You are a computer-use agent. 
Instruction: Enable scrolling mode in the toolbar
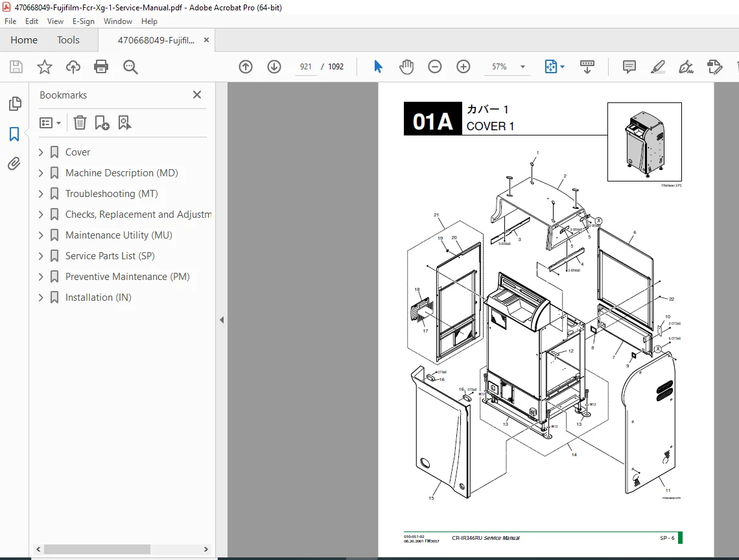pos(587,67)
